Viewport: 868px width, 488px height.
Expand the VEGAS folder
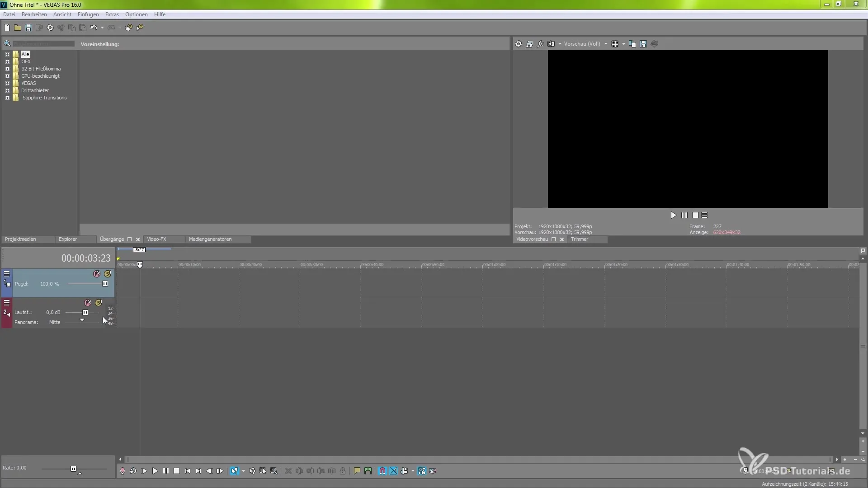tap(7, 83)
